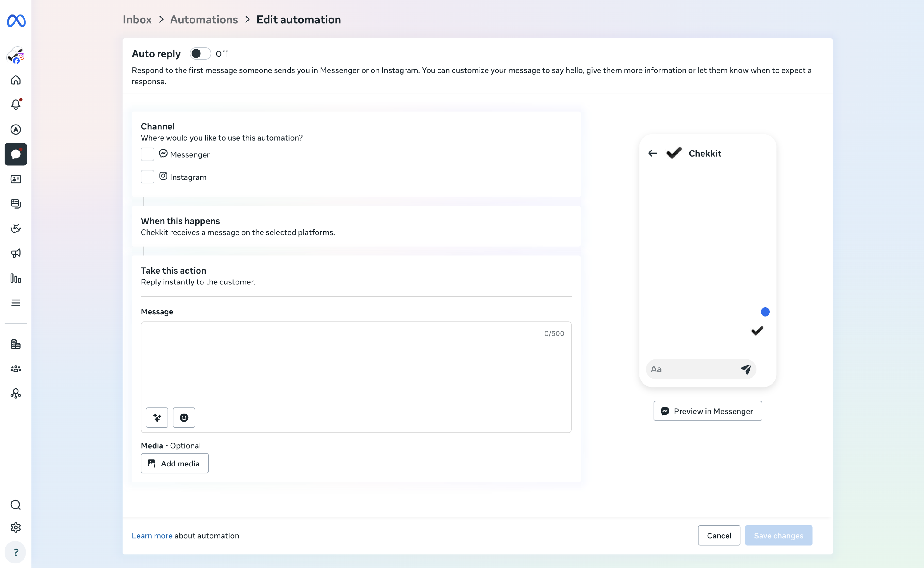This screenshot has width=924, height=568.
Task: Open the account switcher avatar
Action: (x=15, y=55)
